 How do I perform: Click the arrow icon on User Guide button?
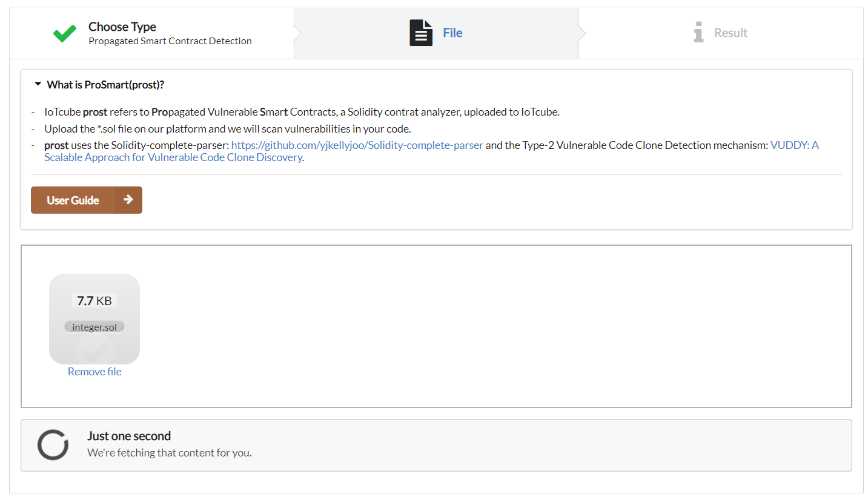pos(128,200)
